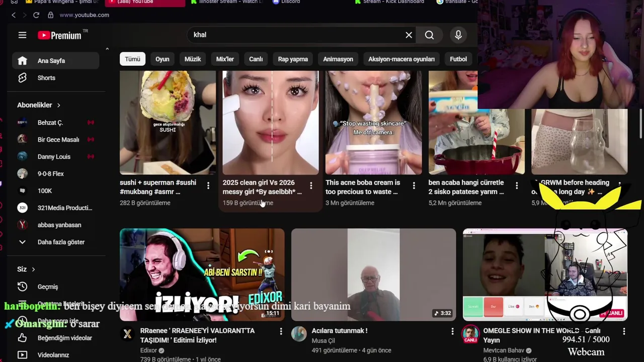Open Acılara tutunmak video thumbnail

373,275
